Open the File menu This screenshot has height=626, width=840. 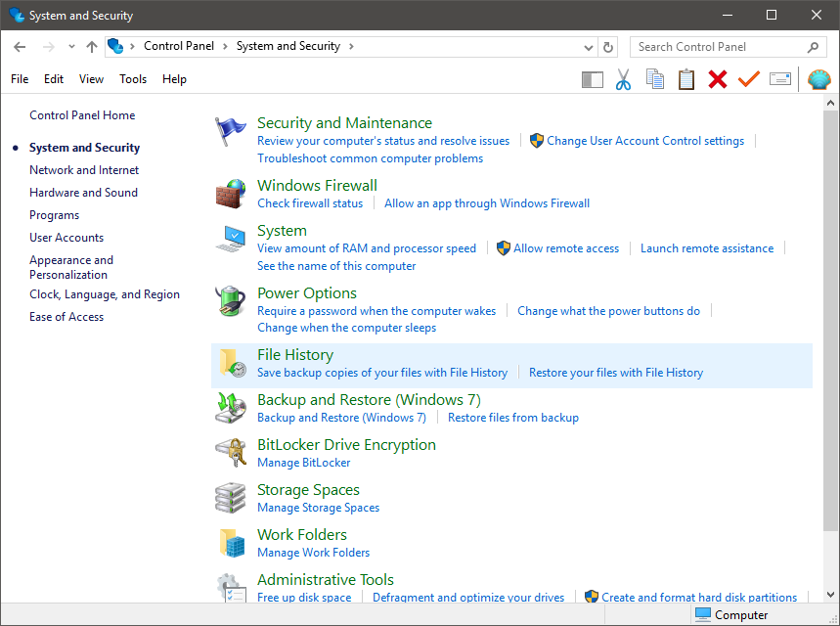click(x=20, y=79)
